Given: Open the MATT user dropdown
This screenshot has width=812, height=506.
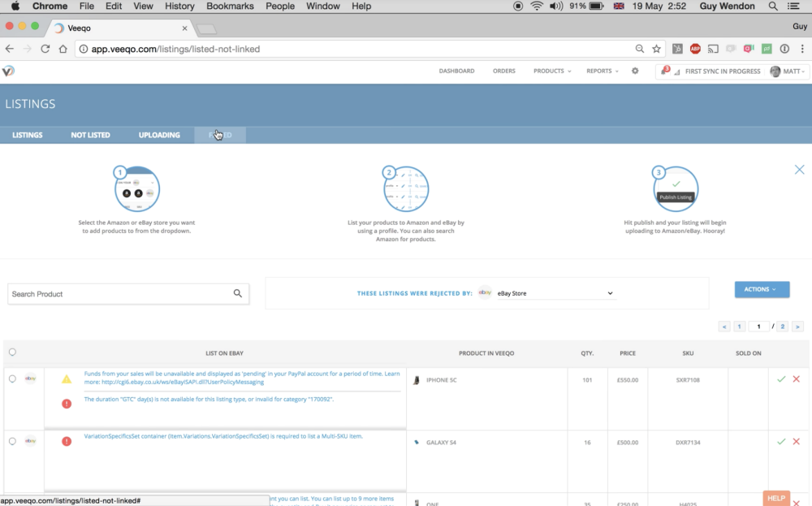Looking at the screenshot, I should click(x=788, y=71).
